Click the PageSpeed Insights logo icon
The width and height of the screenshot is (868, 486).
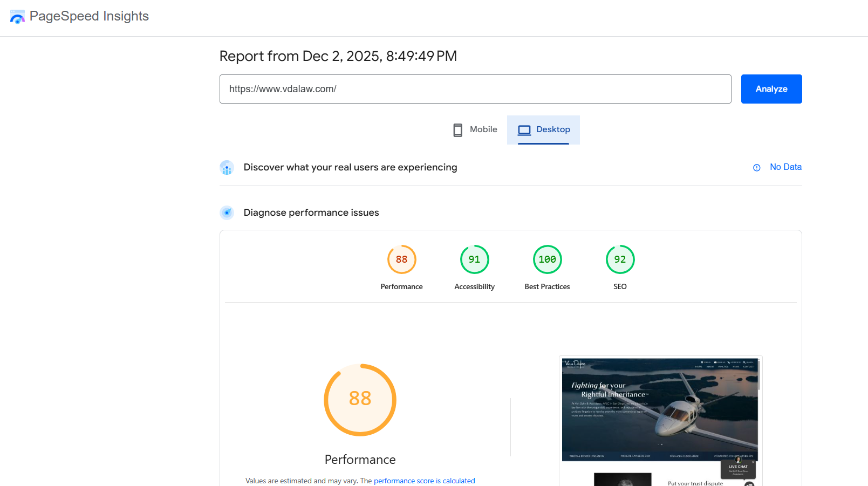(17, 17)
